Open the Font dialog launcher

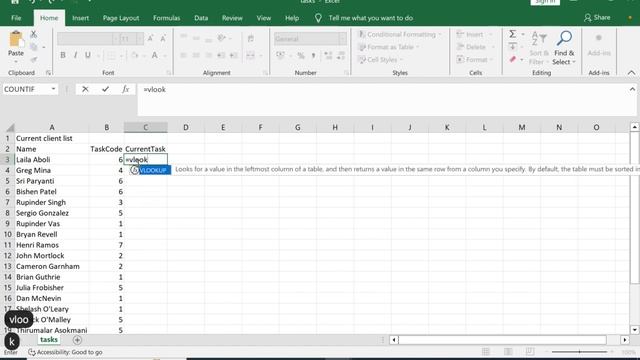tap(169, 73)
